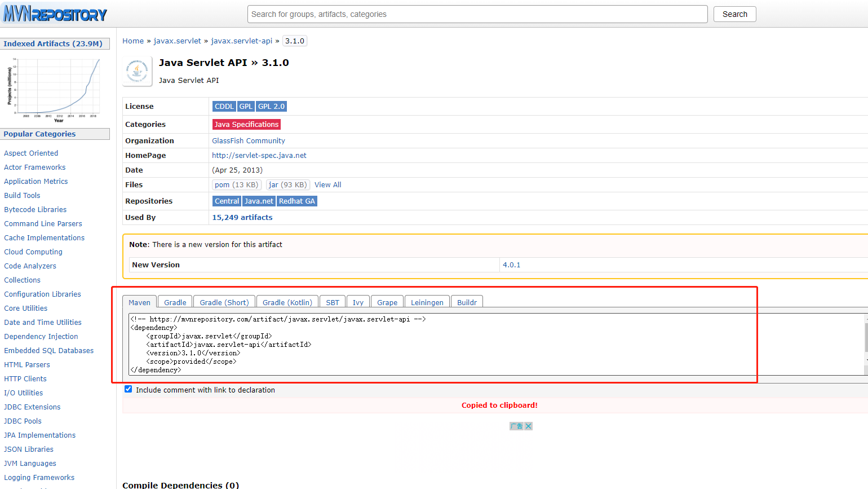868x489 pixels.
Task: Open Collections category
Action: click(23, 280)
